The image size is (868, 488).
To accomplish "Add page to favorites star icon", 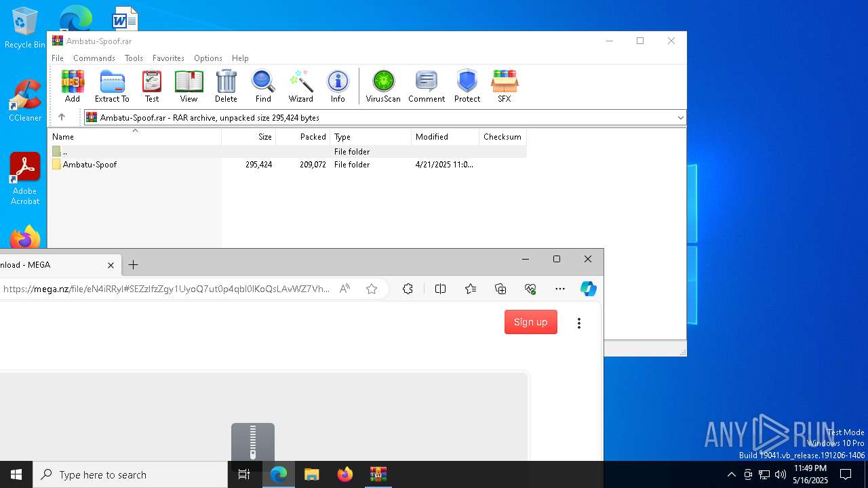I will pos(372,289).
